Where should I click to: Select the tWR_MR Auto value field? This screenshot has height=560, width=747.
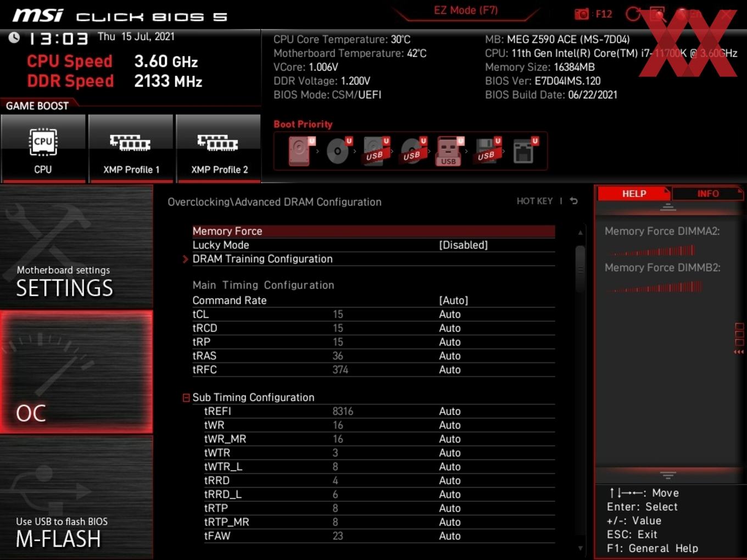(449, 439)
